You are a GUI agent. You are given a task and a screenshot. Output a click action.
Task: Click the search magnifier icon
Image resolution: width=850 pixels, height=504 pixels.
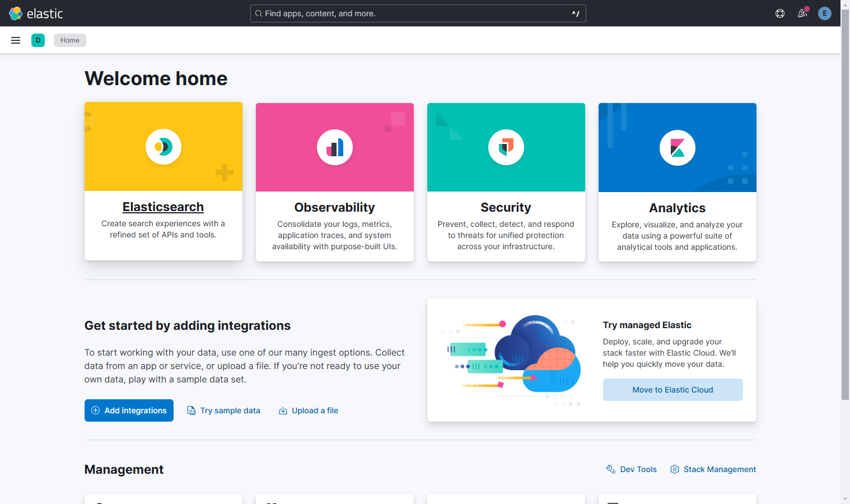click(259, 13)
